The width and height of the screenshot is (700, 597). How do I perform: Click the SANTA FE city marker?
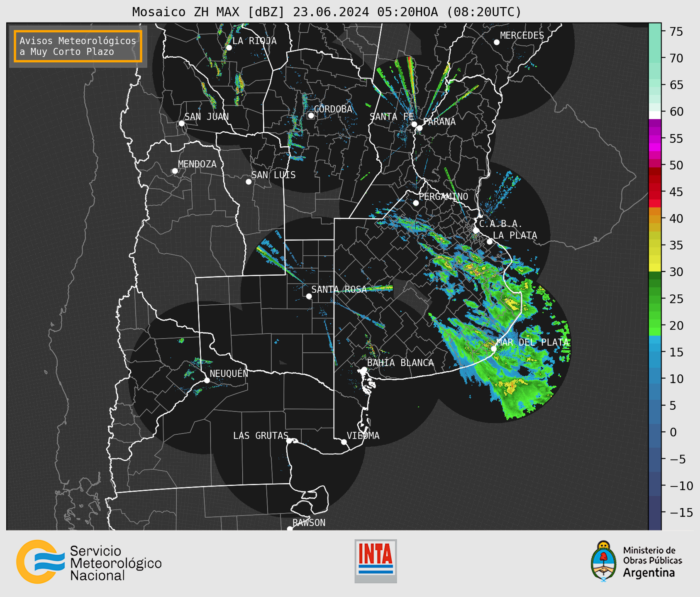click(414, 124)
